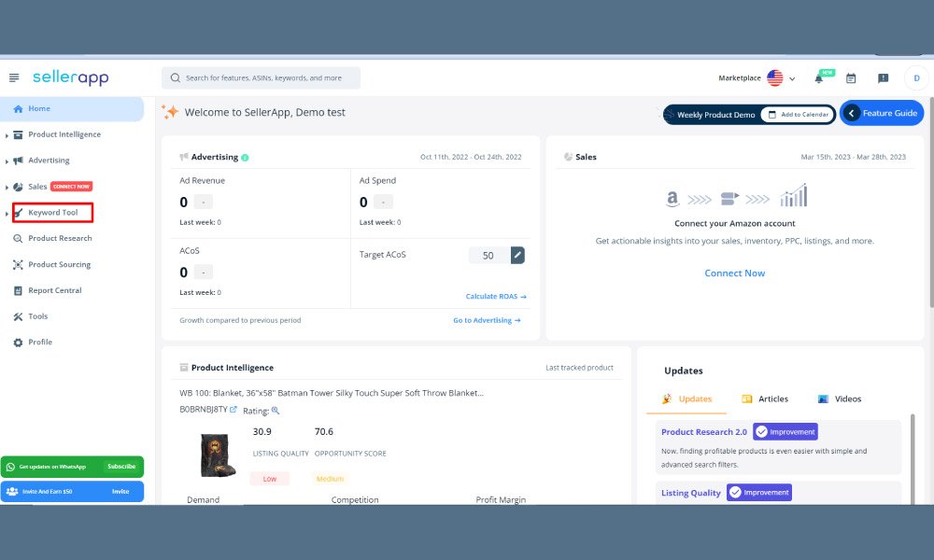
Task: Open the user avatar D
Action: pyautogui.click(x=917, y=78)
